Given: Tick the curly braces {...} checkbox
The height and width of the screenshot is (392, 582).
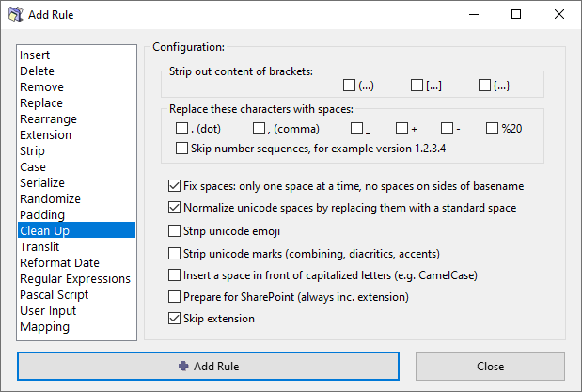Looking at the screenshot, I should [x=485, y=86].
